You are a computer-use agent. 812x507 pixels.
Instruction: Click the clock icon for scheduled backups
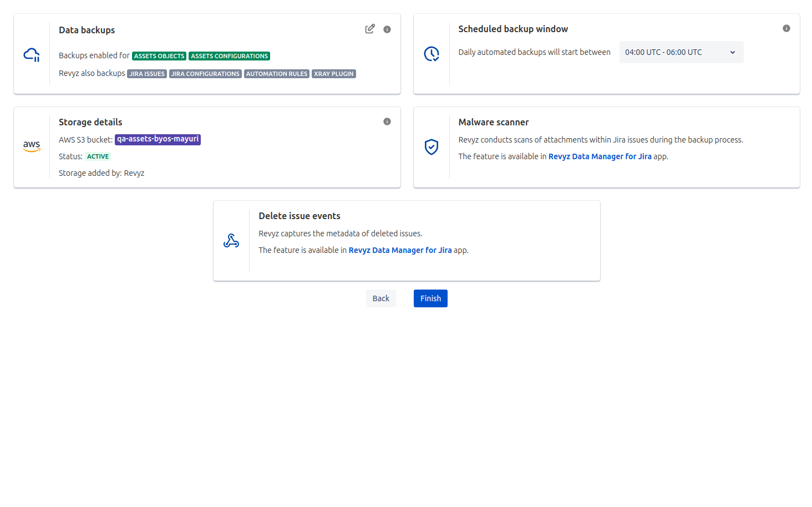pos(432,54)
